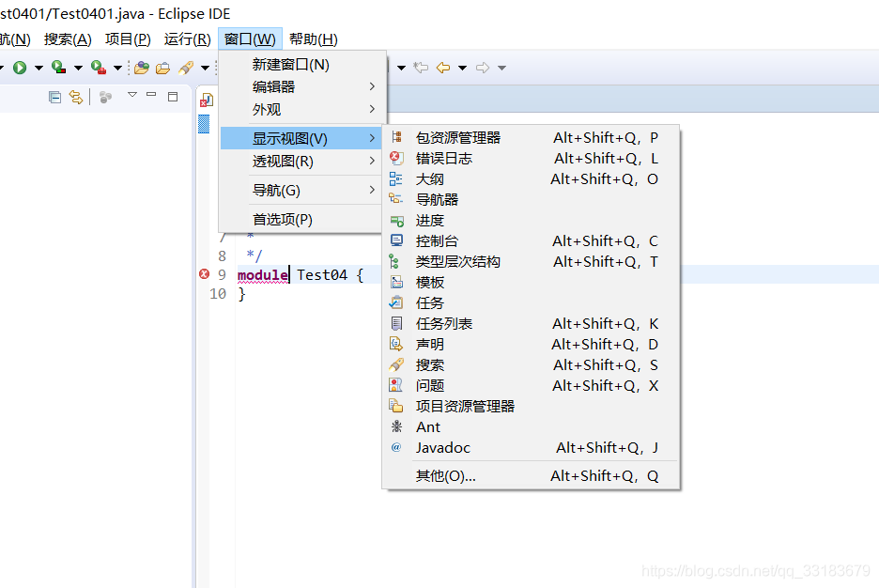Screen dimensions: 879x588
Task: Expand the 导航(G) submenu
Action: 301,191
